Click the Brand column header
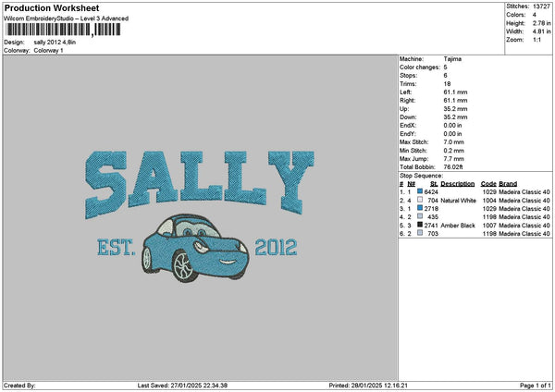Viewport: 555px width, 392px height. (508, 184)
